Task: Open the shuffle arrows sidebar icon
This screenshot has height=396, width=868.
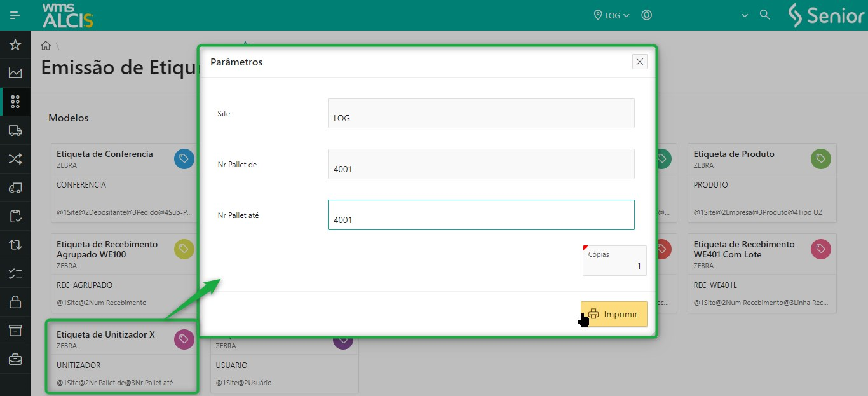Action: pos(15,159)
